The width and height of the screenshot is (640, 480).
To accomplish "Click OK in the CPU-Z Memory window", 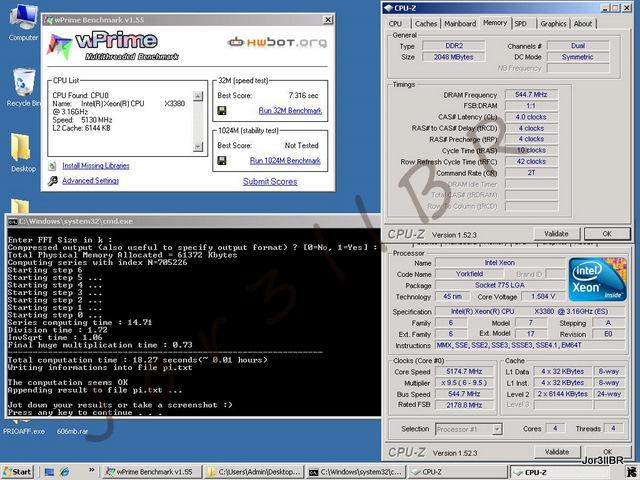I will (607, 234).
